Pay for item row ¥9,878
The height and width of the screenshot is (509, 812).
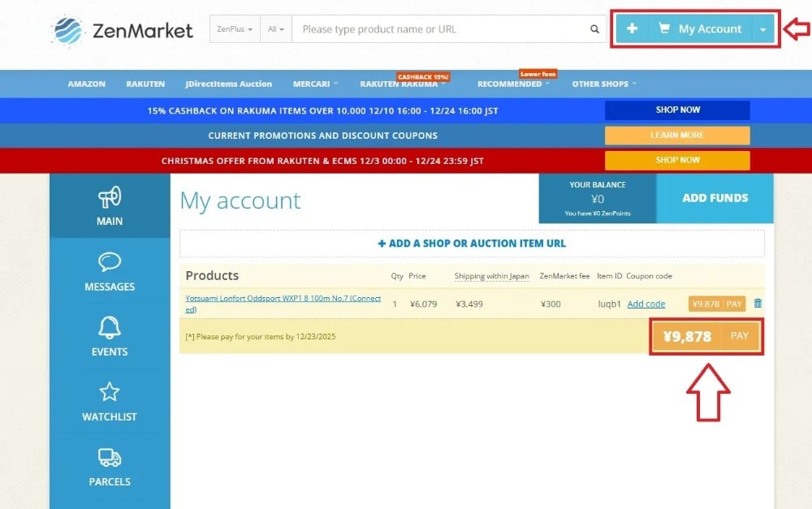click(x=717, y=304)
